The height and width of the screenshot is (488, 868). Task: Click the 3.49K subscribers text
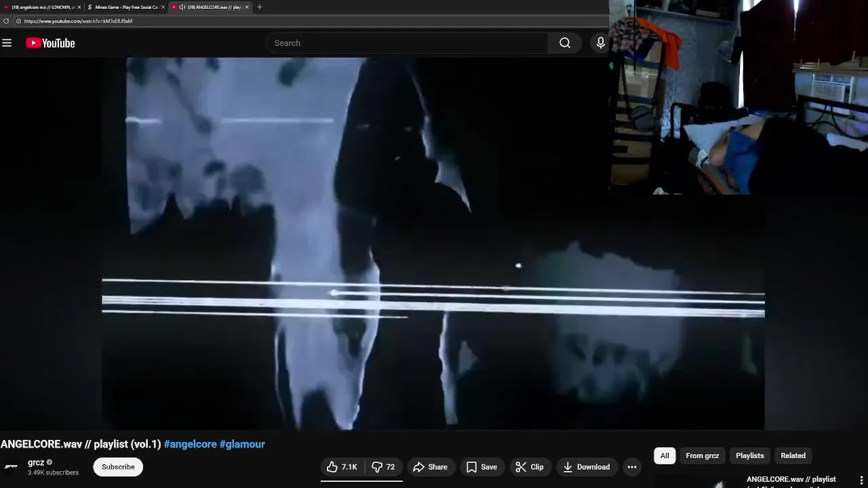click(53, 472)
